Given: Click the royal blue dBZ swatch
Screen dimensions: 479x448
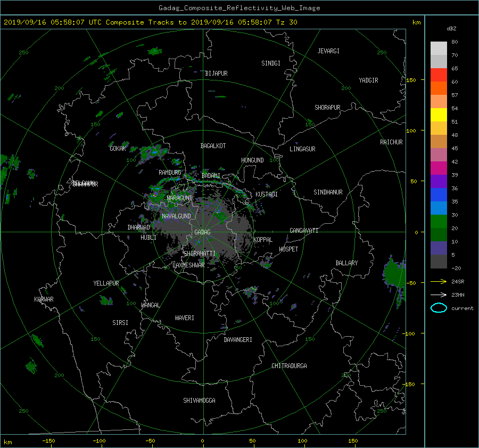Looking at the screenshot, I should (439, 195).
